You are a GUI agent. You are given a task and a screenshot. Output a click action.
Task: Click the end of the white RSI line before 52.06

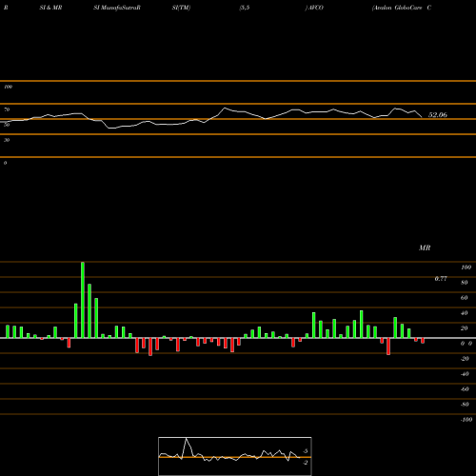click(x=422, y=117)
